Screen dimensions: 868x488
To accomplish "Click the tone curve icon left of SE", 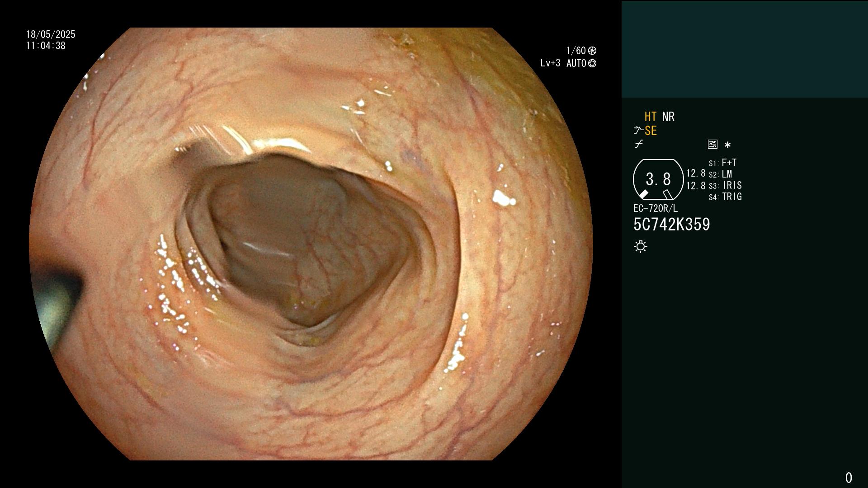I will pyautogui.click(x=638, y=131).
